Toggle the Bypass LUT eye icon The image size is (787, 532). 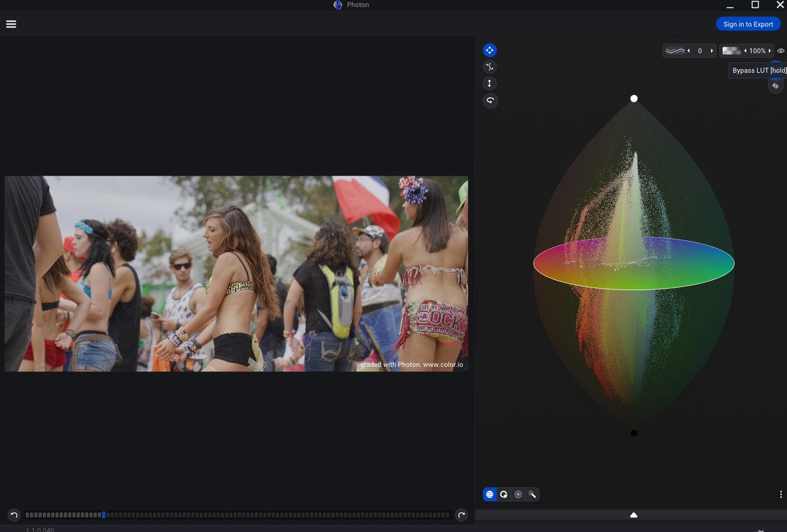[780, 51]
